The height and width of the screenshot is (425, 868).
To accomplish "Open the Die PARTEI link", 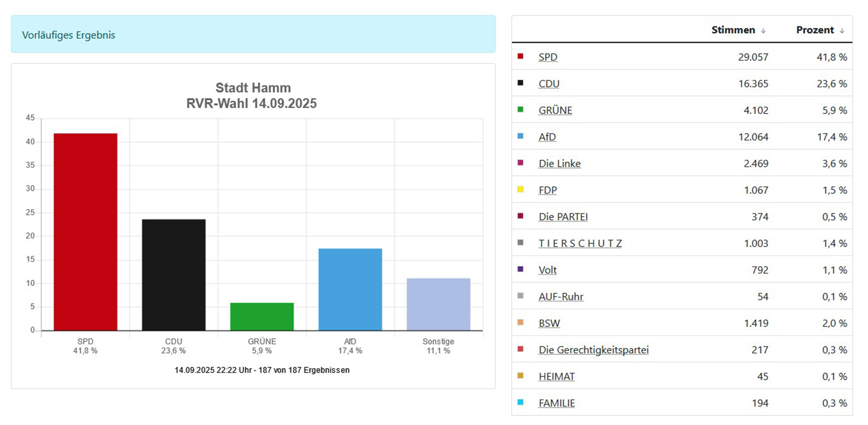I will 563,217.
